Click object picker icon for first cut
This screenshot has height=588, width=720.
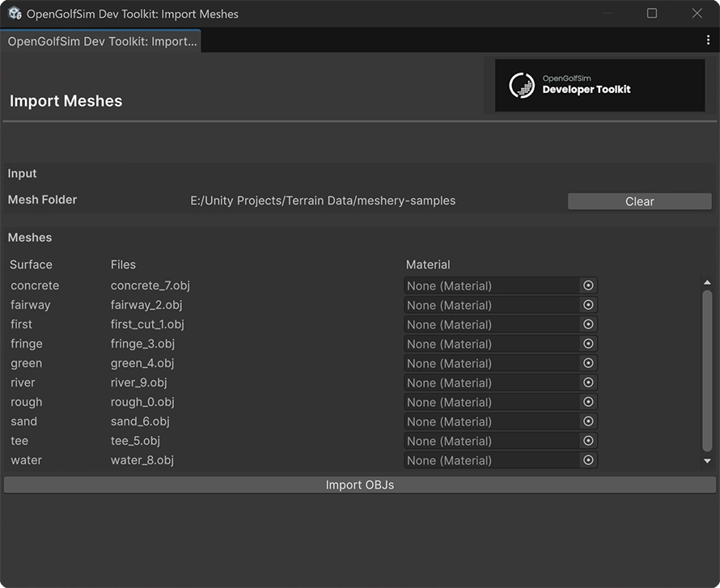tap(588, 324)
